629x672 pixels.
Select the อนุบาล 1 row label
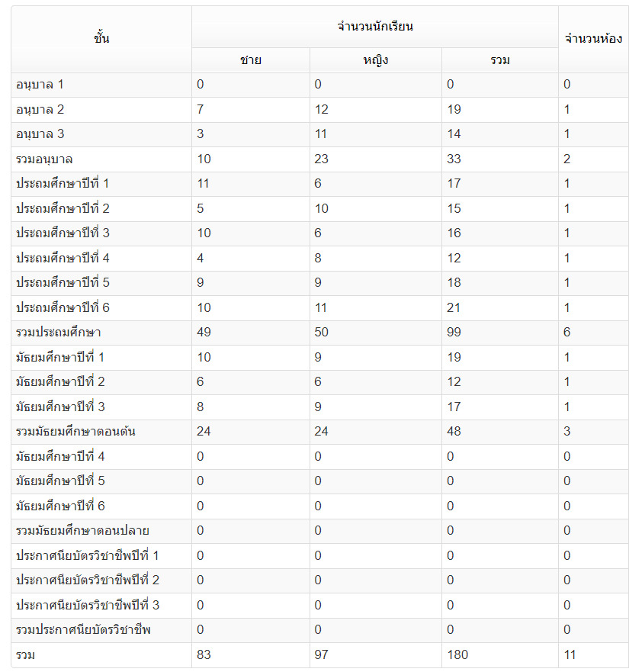(40, 85)
